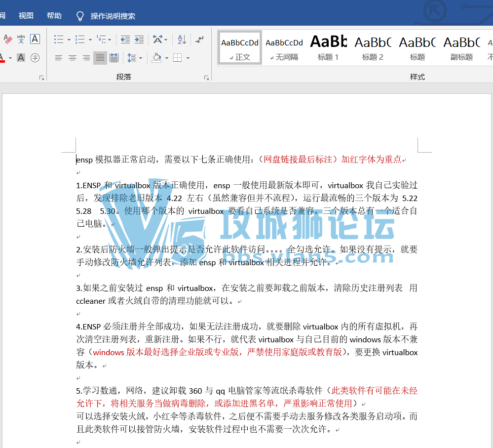Show or hide paragraph marks

[199, 40]
